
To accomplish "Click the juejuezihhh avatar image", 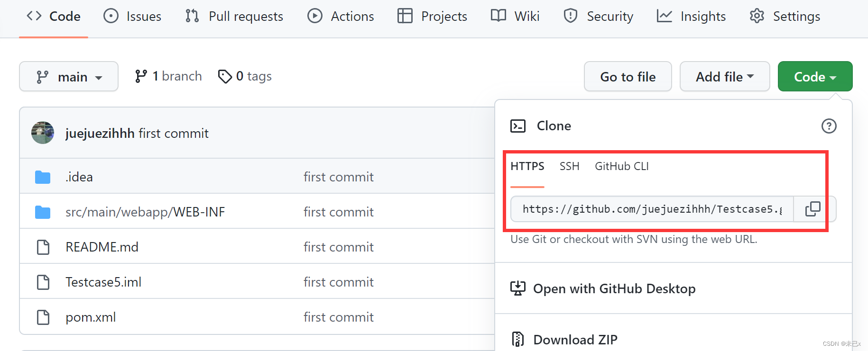I will coord(43,133).
